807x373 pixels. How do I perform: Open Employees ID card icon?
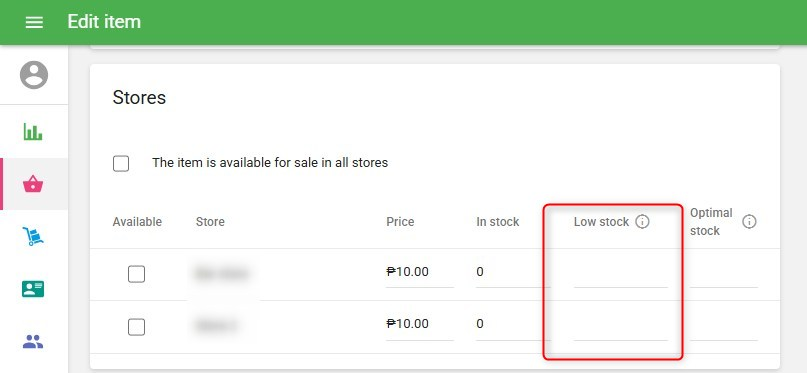click(33, 289)
